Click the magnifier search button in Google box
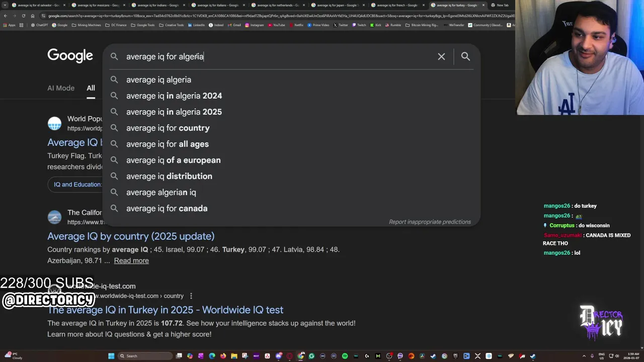644x362 pixels. click(465, 57)
